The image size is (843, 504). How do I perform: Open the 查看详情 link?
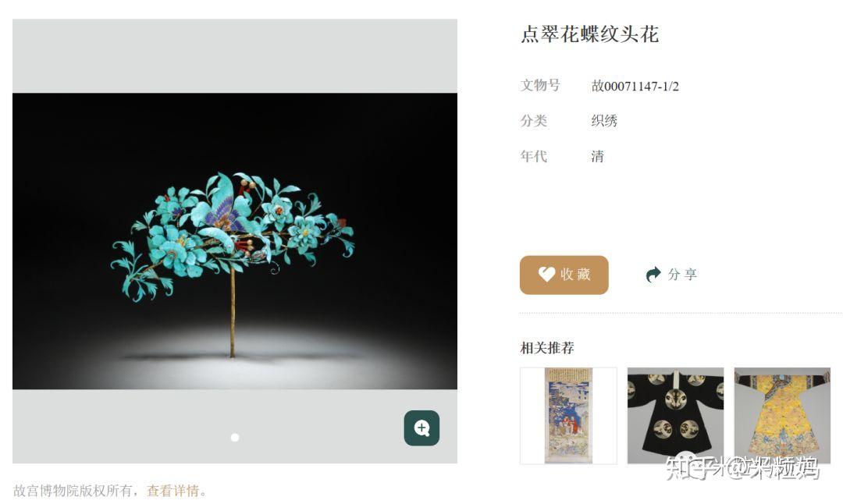(x=173, y=491)
